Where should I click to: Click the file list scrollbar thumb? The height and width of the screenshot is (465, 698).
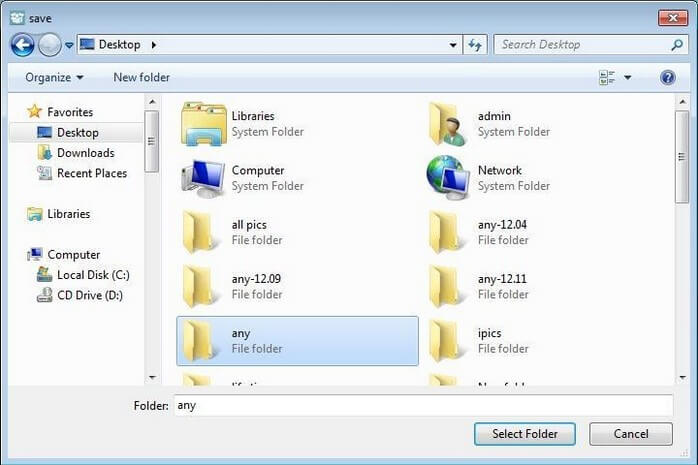click(682, 157)
